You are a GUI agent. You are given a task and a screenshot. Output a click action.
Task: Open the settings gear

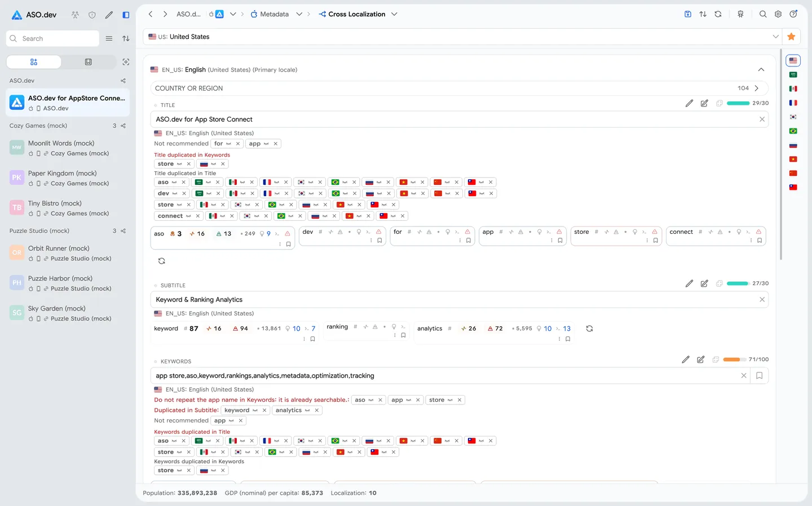point(778,14)
